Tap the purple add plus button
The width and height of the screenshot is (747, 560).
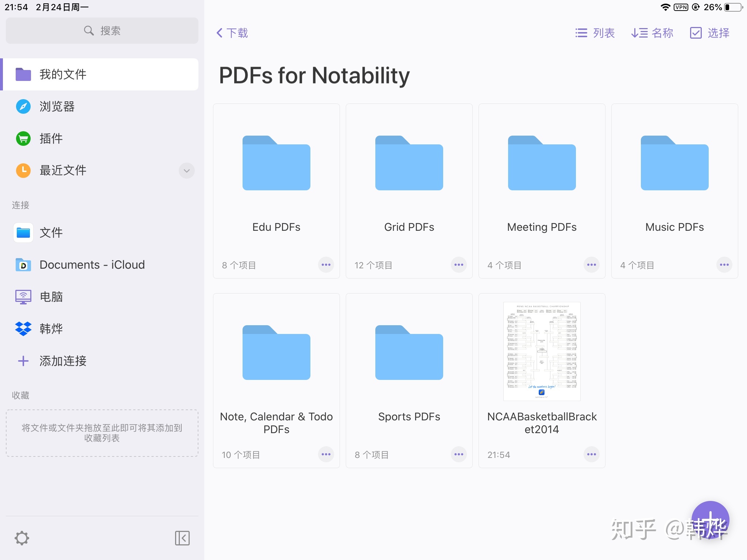coord(711,520)
